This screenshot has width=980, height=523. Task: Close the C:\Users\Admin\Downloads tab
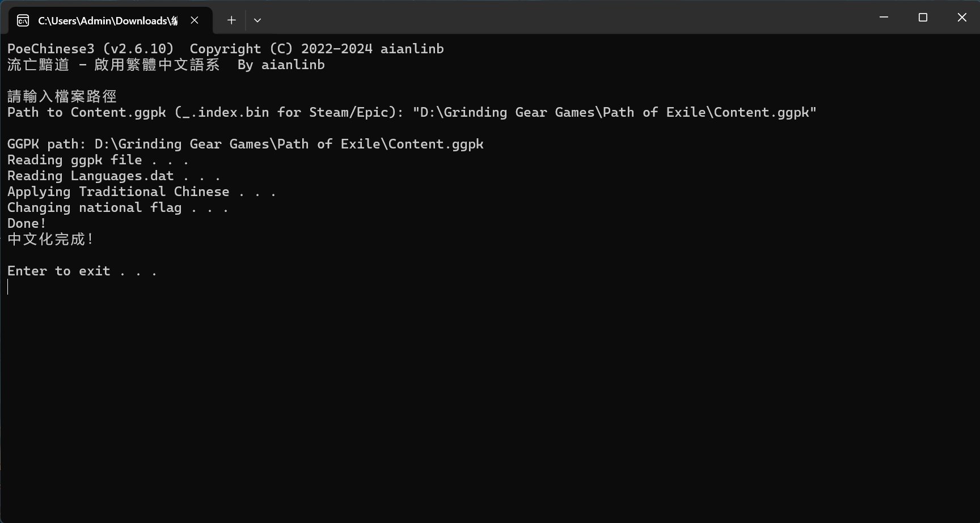[195, 20]
